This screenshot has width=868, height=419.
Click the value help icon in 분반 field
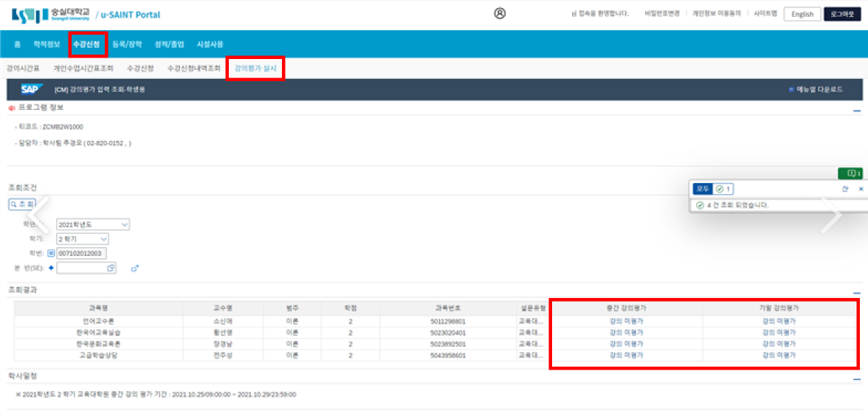click(111, 268)
